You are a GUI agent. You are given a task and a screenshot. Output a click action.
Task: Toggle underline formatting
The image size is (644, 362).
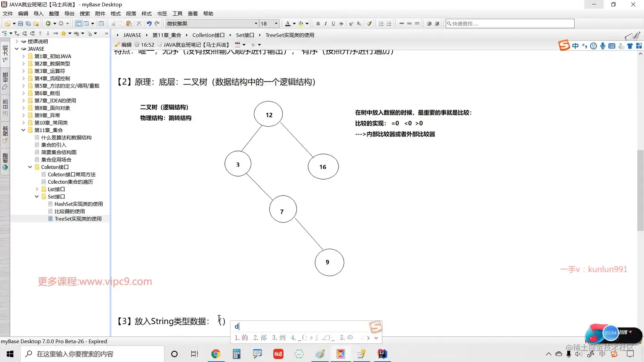[333, 23]
